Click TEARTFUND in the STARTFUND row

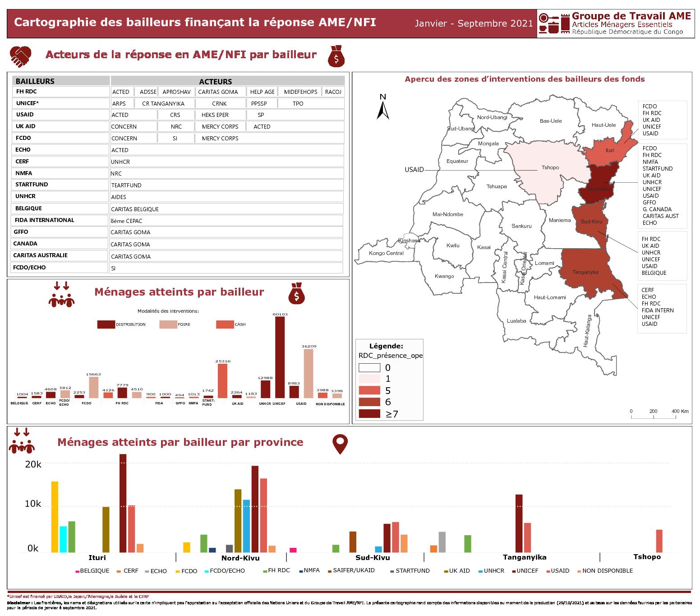tap(126, 185)
